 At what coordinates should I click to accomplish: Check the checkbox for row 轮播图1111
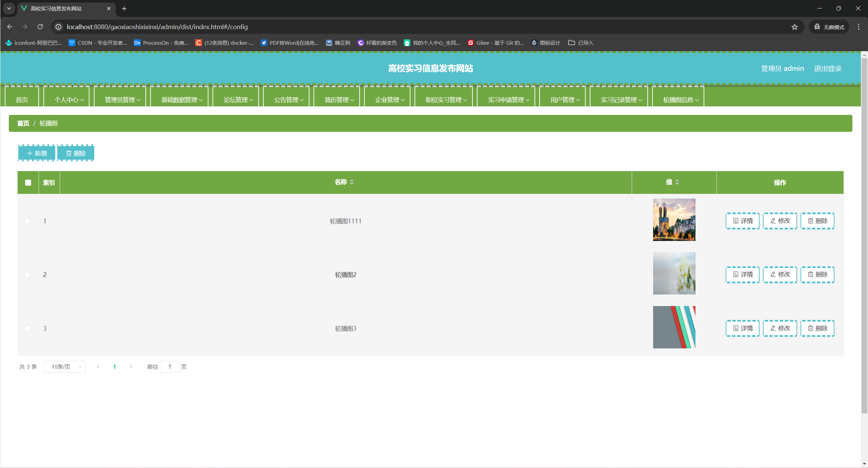point(27,221)
